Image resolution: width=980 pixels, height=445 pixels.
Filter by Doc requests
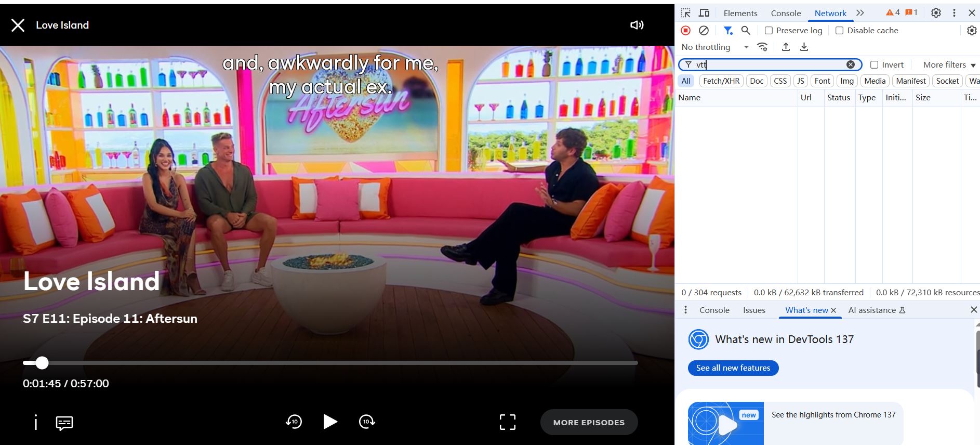point(757,81)
